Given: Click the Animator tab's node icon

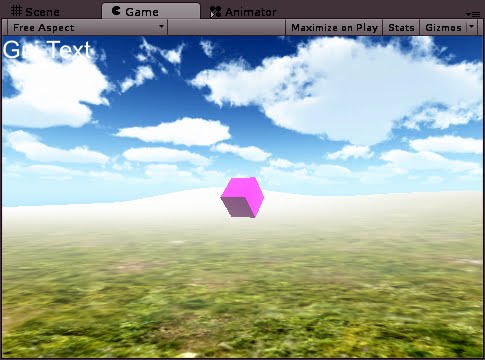Looking at the screenshot, I should point(215,12).
